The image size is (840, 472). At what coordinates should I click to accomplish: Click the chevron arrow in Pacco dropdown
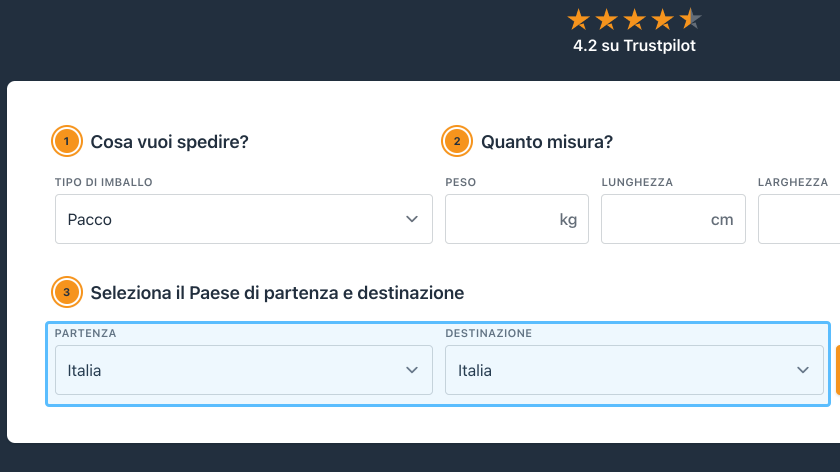click(x=412, y=219)
